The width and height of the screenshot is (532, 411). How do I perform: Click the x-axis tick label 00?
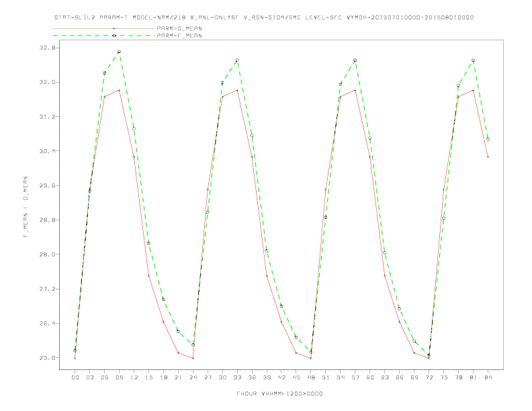[75, 377]
